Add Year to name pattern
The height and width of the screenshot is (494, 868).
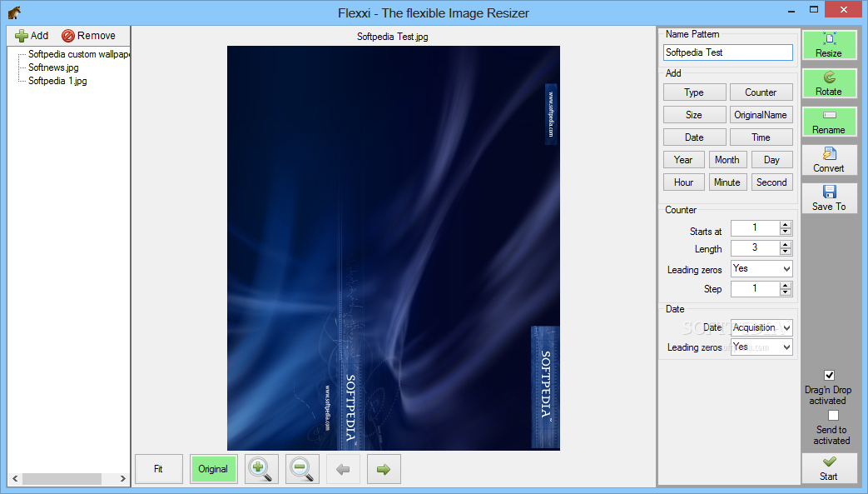(683, 160)
